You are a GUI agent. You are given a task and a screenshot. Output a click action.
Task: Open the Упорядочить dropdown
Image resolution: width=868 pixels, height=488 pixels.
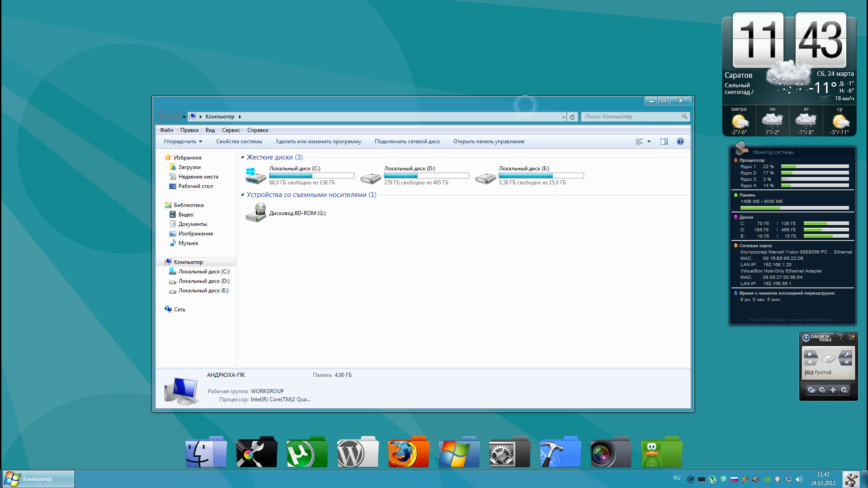point(183,141)
